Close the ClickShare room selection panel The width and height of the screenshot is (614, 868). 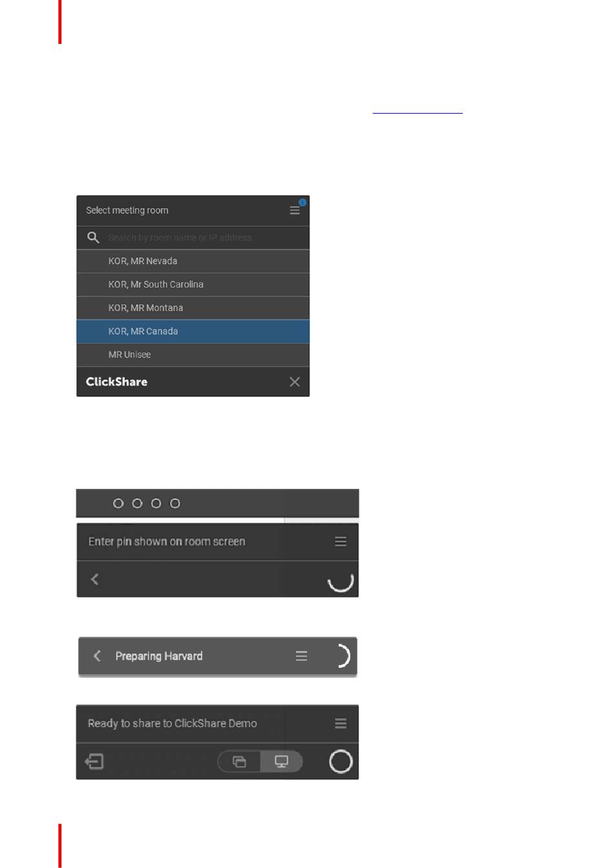(295, 382)
